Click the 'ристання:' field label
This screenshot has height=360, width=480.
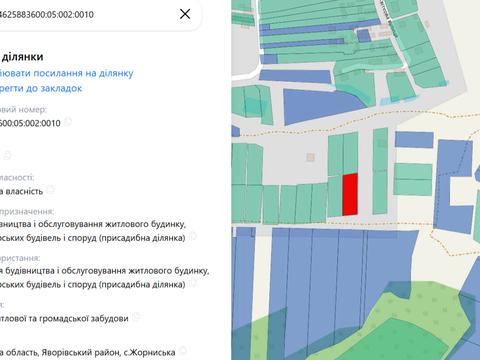20,258
